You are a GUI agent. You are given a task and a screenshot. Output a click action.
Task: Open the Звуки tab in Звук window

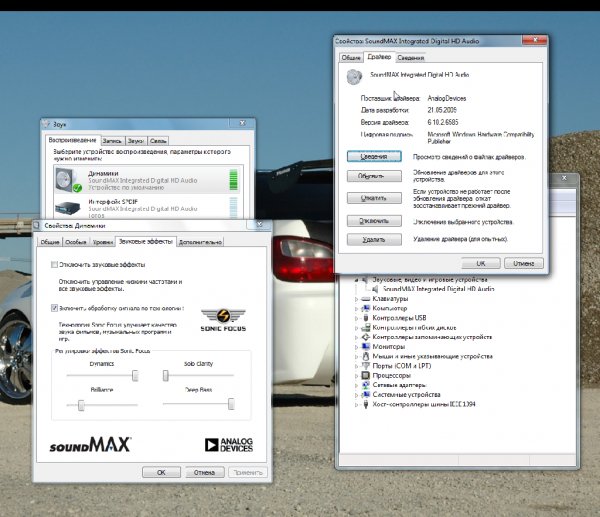coord(135,141)
